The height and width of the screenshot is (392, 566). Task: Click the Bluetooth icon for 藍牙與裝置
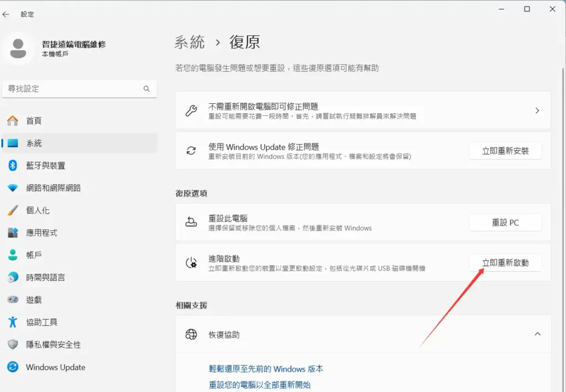13,166
